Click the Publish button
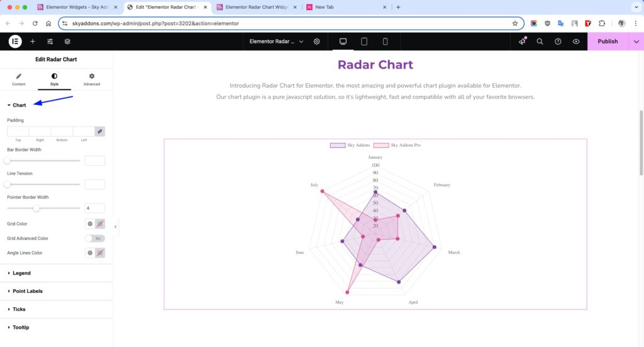 tap(608, 42)
